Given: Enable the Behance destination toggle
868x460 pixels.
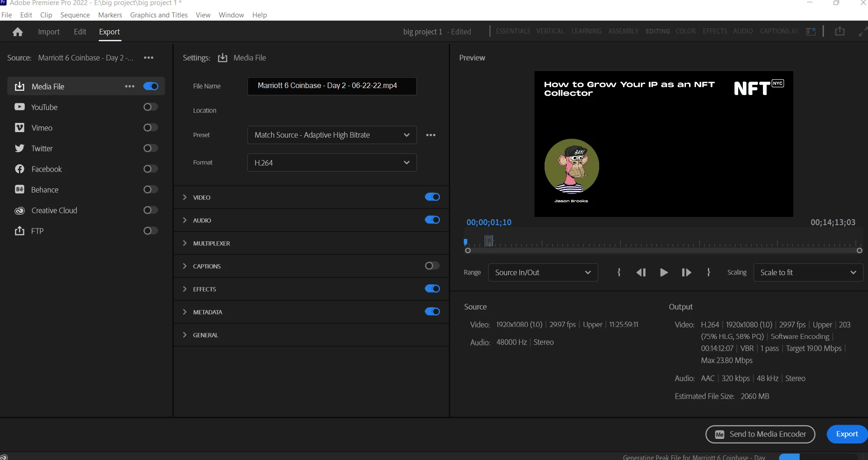Looking at the screenshot, I should tap(151, 189).
